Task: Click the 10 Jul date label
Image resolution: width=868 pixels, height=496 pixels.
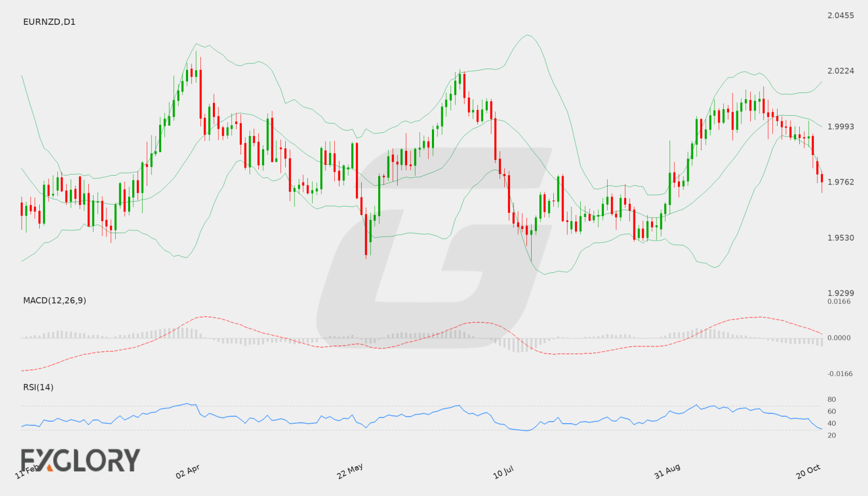Action: (x=503, y=472)
